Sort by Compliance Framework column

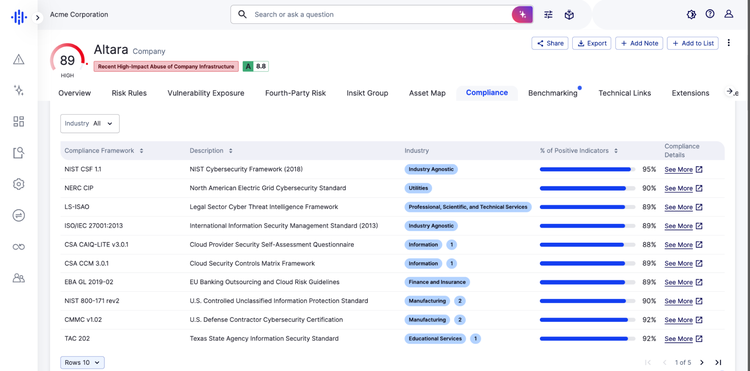point(104,151)
